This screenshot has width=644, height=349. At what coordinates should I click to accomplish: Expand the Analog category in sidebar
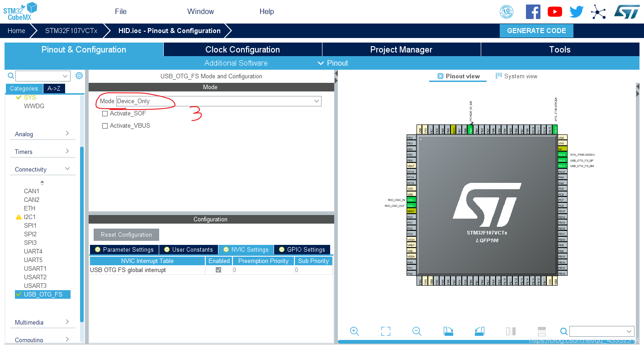point(43,134)
